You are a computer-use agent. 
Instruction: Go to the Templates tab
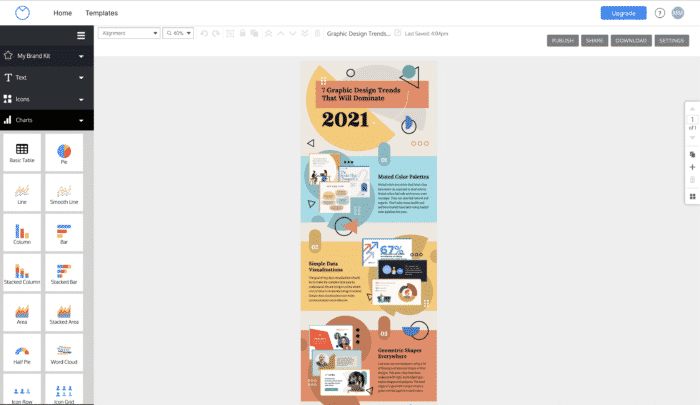[x=101, y=13]
